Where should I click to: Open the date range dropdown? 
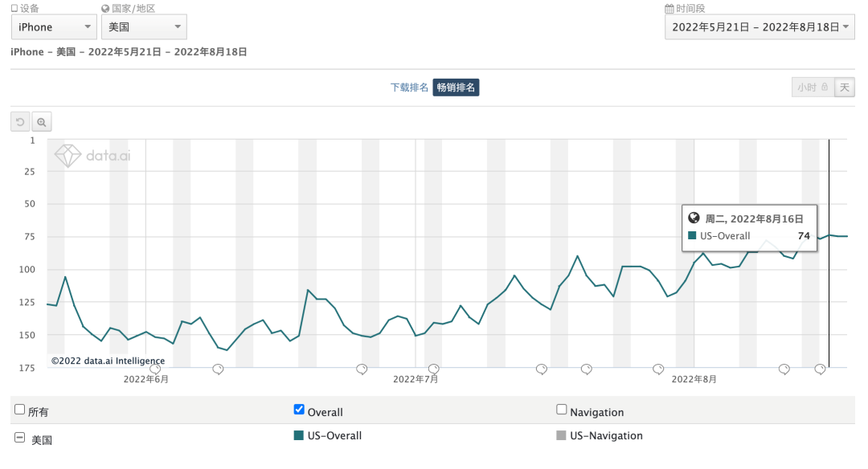(x=759, y=27)
